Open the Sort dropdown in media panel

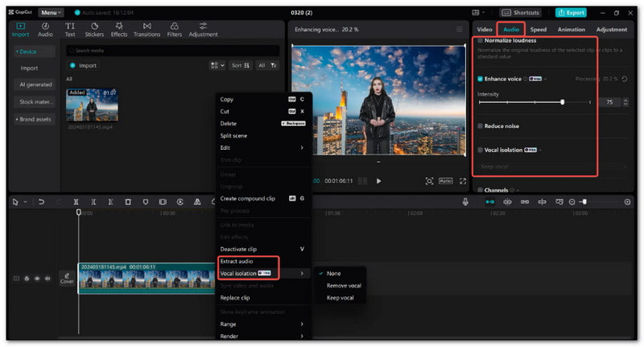241,65
